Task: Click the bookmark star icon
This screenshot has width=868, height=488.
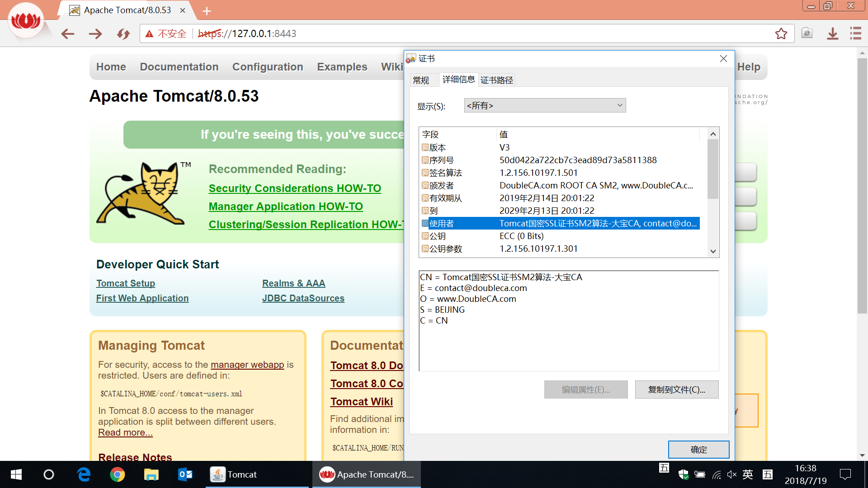Action: [x=781, y=34]
